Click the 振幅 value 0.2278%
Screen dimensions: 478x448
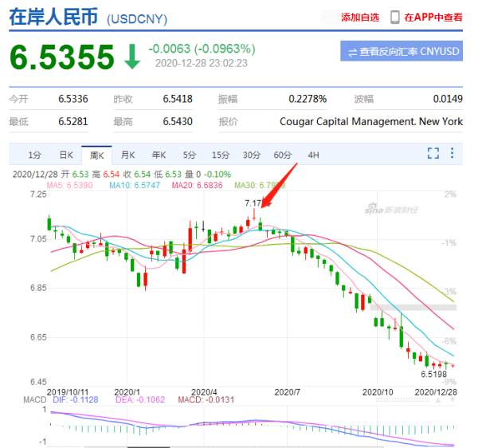tap(308, 99)
